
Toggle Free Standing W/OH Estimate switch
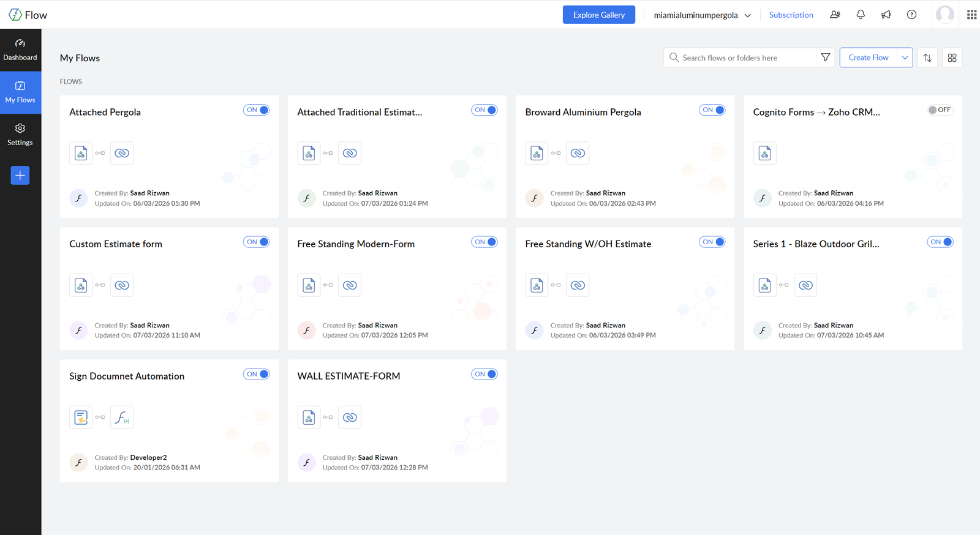[712, 242]
